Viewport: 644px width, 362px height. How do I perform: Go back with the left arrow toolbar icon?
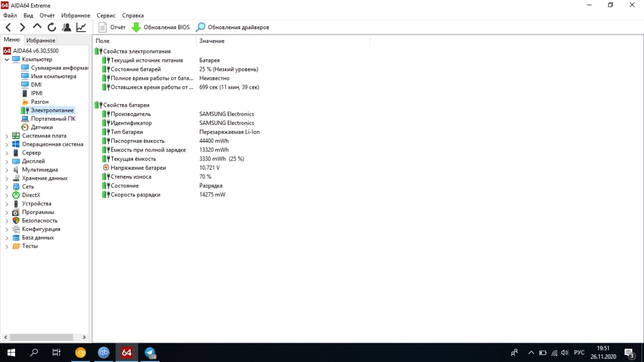pyautogui.click(x=8, y=27)
